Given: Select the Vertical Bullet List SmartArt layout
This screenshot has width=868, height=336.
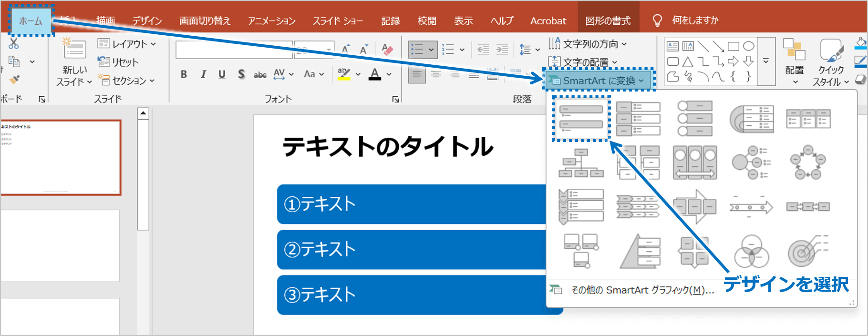Looking at the screenshot, I should 581,118.
